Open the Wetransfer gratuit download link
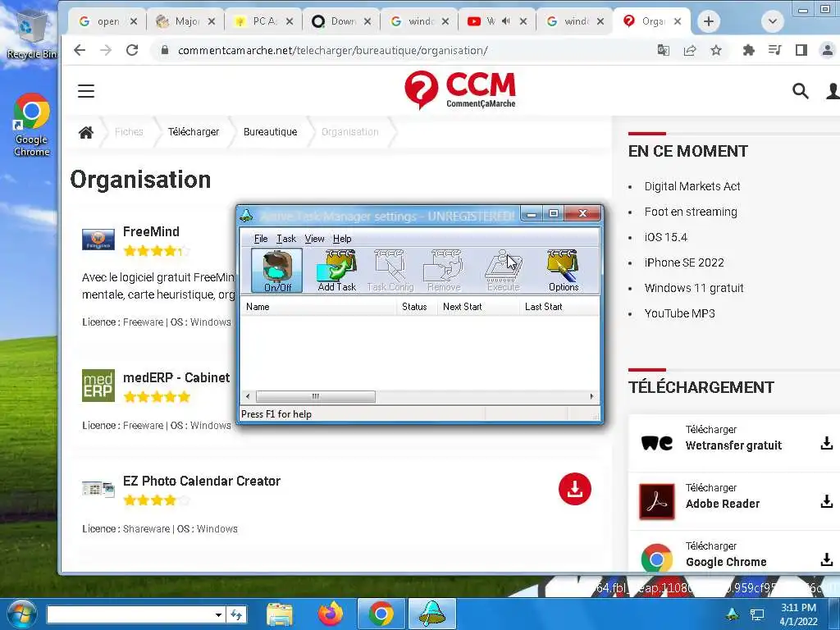 [x=733, y=445]
